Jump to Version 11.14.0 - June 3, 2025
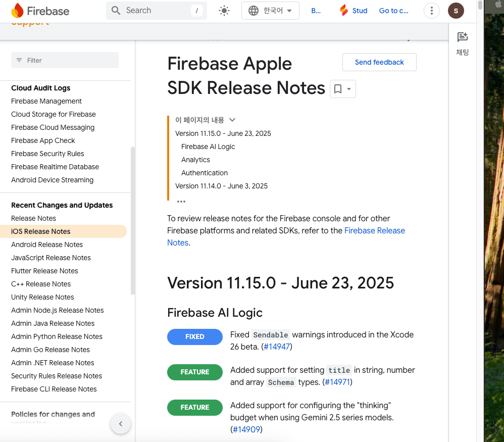The height and width of the screenshot is (442, 504). 222,186
